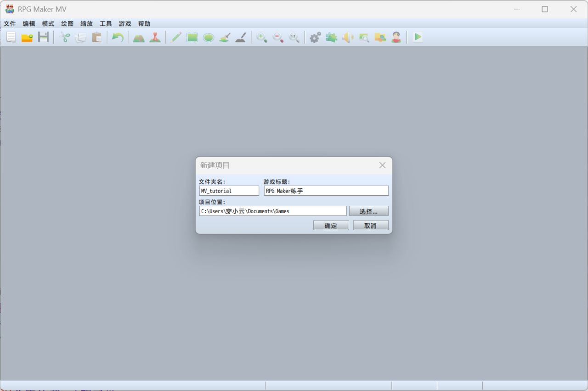
Task: Open the 缩放 menu
Action: coord(87,23)
